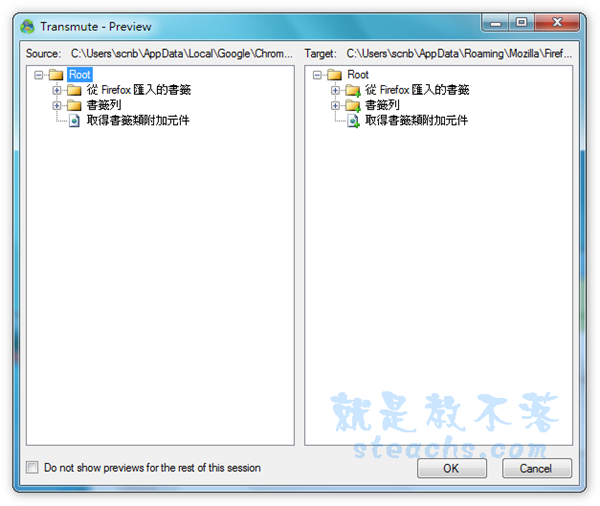The width and height of the screenshot is (600, 506).
Task: Expand Source 書籤列 folder node
Action: coord(57,105)
